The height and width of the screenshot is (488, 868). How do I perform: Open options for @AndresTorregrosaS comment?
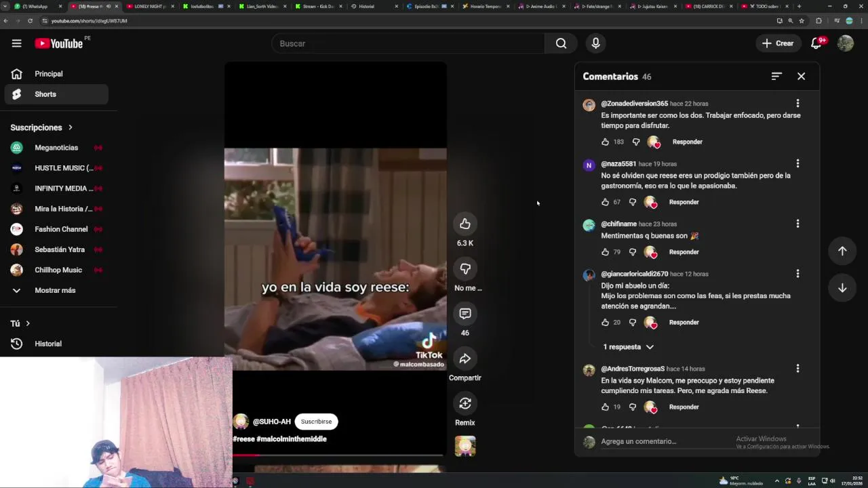[x=797, y=369]
